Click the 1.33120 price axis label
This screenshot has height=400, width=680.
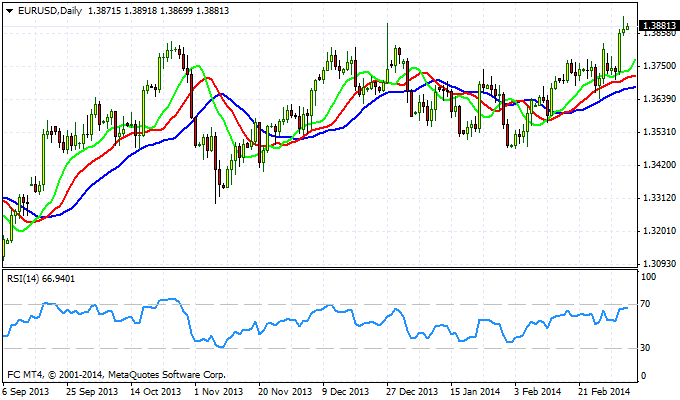[659, 198]
